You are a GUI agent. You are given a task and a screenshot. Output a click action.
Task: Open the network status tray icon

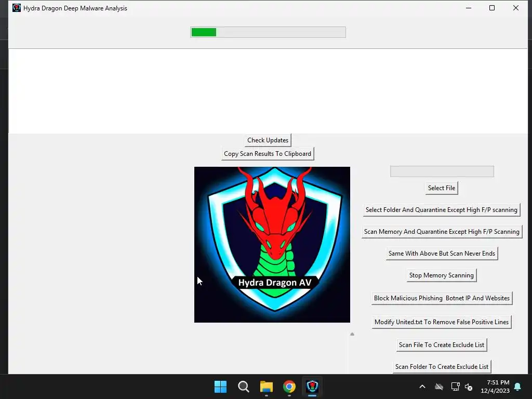[x=455, y=387]
